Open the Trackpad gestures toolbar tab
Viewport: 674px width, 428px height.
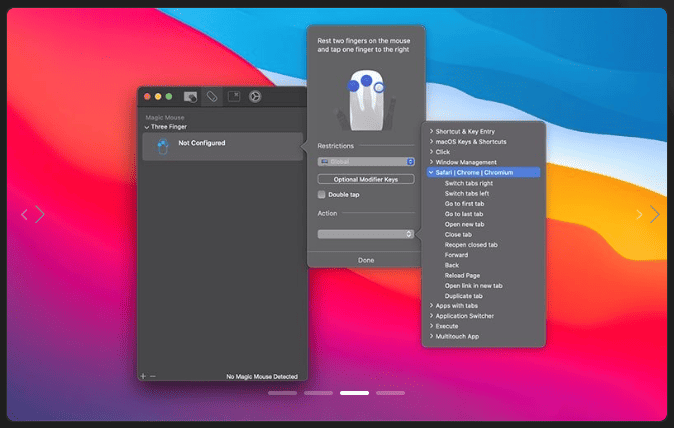[x=190, y=97]
